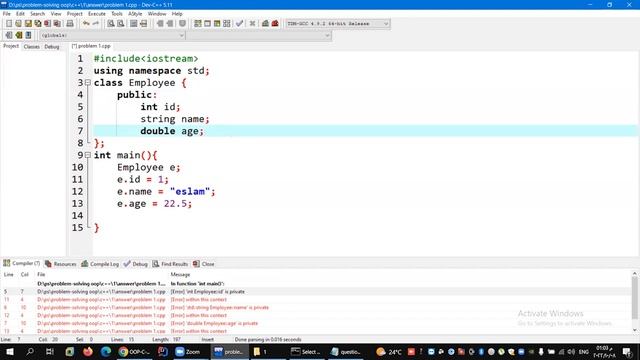
Task: Click the Indent toolbar icon
Action: tap(160, 24)
